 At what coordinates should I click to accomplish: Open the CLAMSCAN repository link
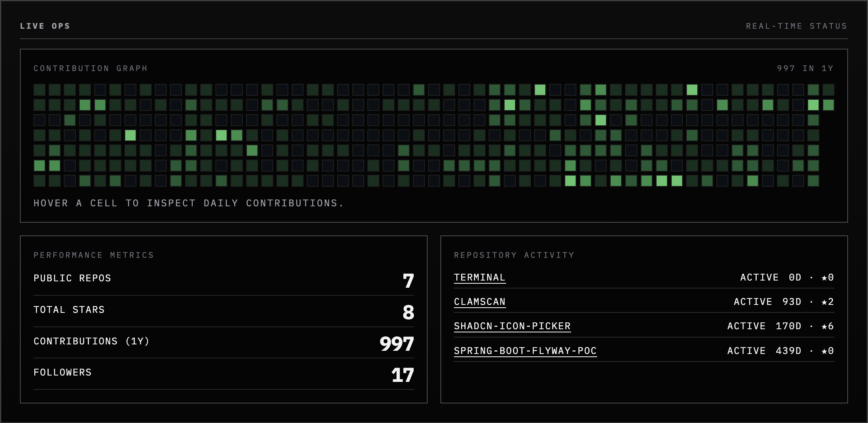pyautogui.click(x=479, y=302)
